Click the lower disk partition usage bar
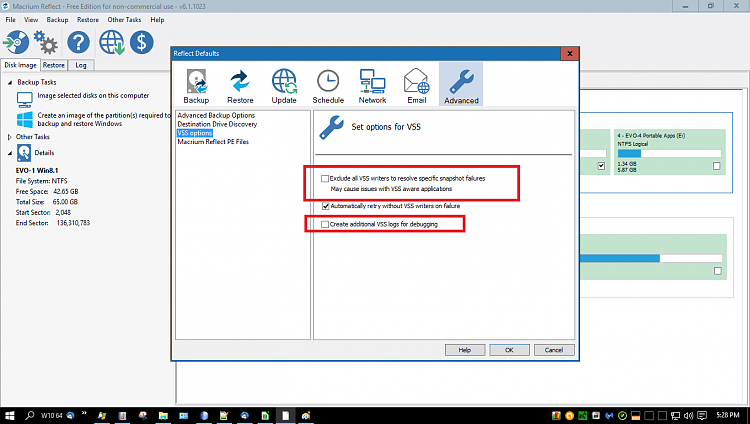 point(651,258)
